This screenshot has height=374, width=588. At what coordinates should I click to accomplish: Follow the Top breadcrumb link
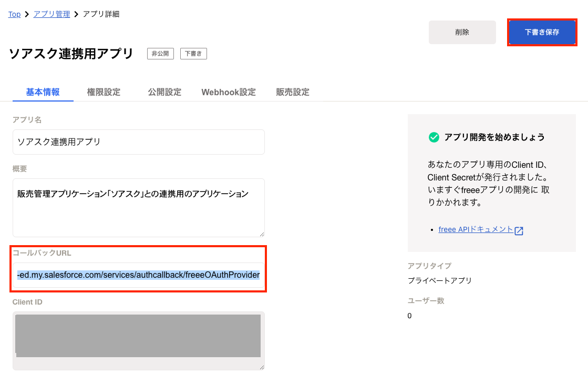tap(14, 14)
